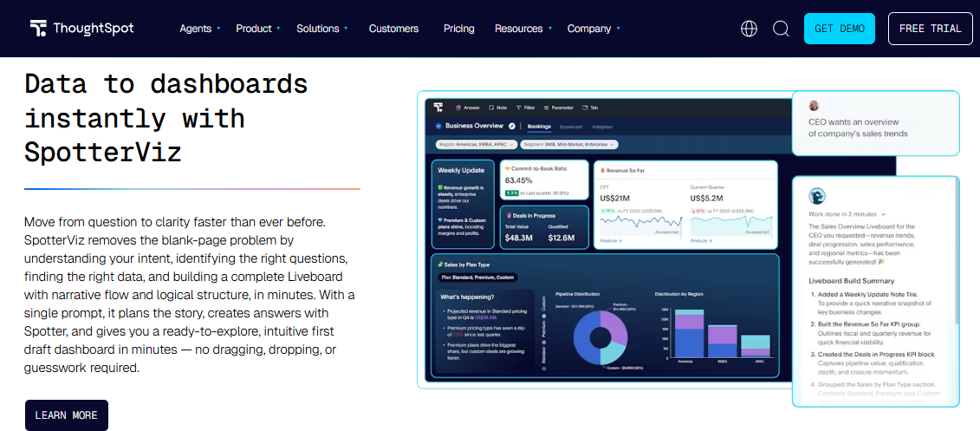This screenshot has width=980, height=431.
Task: Click the green icon beside Sales by Plan Type
Action: 441,265
